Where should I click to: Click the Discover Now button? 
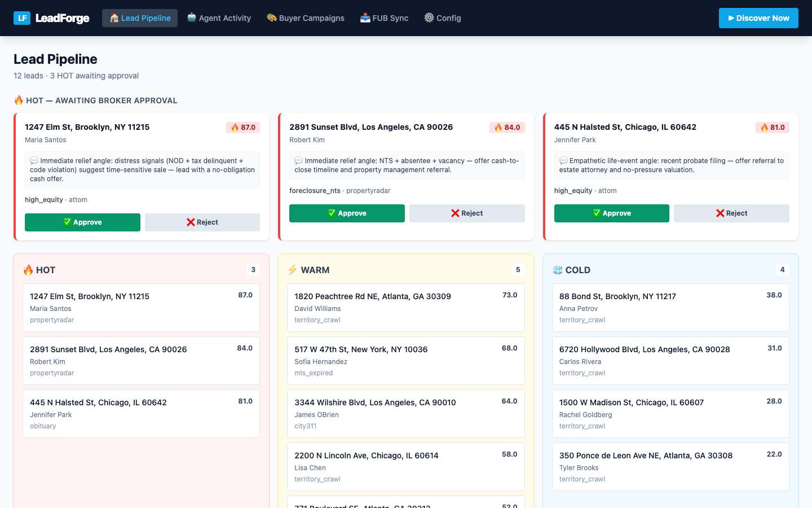(x=758, y=18)
